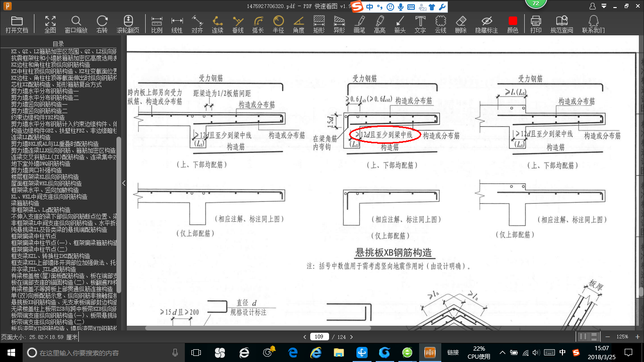Zoom out with the minus button
This screenshot has width=644, height=362.
(x=608, y=337)
